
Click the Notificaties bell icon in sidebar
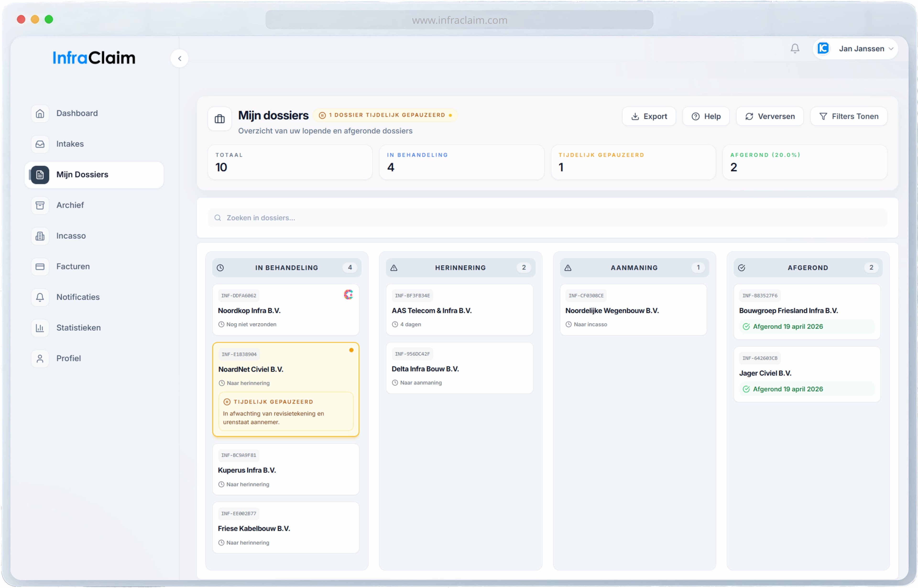pos(40,297)
